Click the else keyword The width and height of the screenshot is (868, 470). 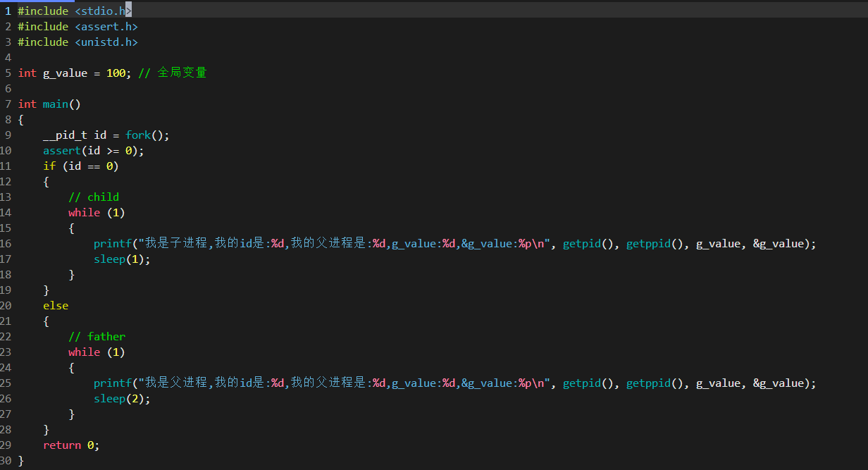coord(56,306)
